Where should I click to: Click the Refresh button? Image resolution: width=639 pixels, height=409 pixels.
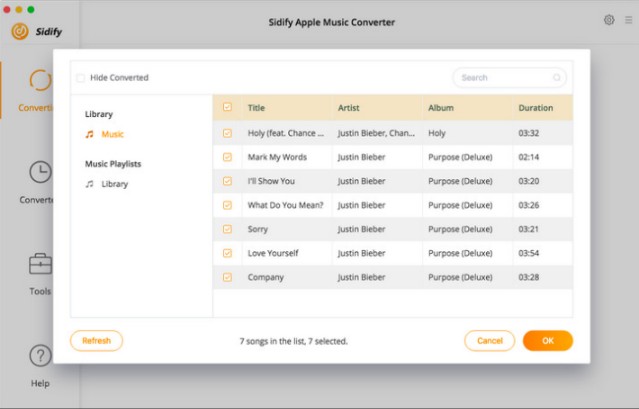click(x=96, y=341)
